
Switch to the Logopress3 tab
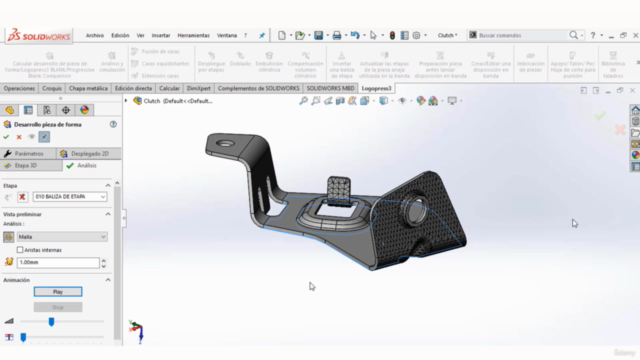pyautogui.click(x=376, y=88)
